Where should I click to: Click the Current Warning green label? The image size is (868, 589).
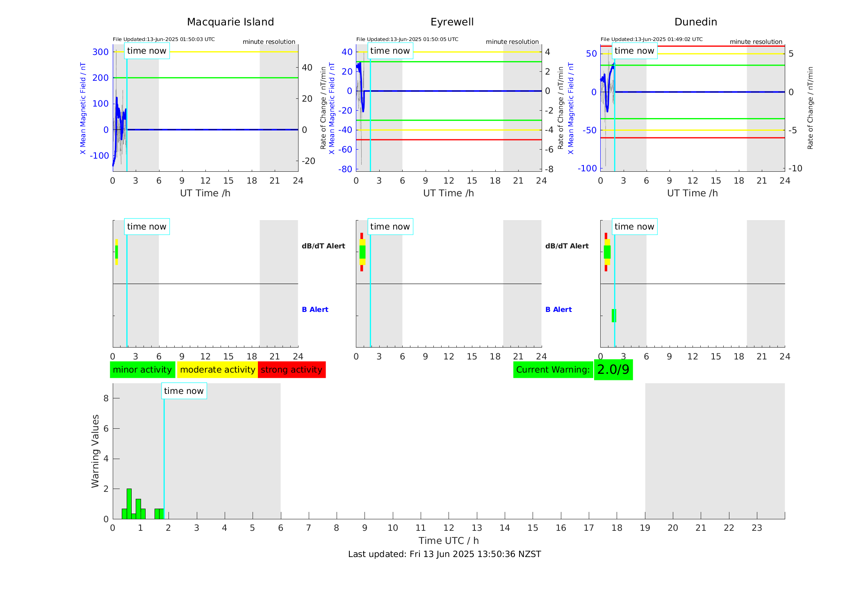click(x=553, y=370)
